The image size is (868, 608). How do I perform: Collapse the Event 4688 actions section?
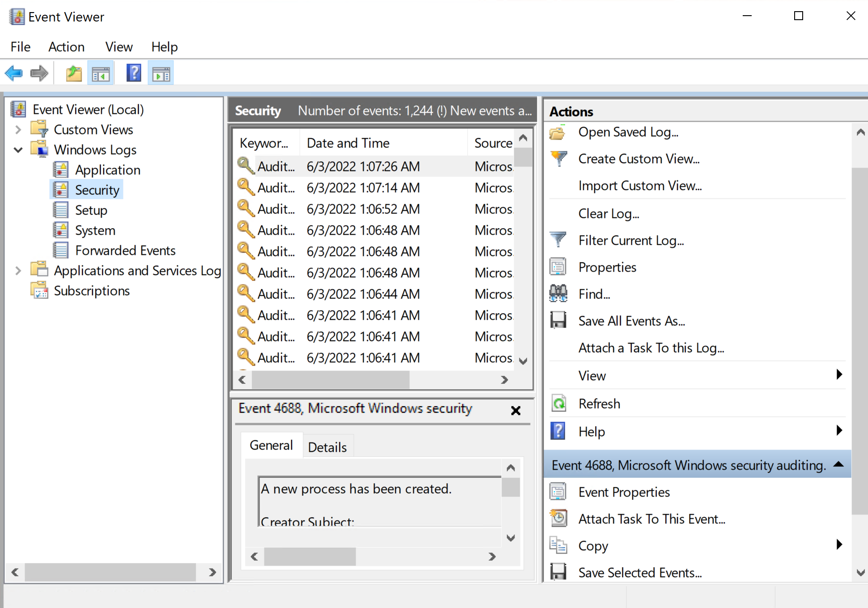(839, 465)
